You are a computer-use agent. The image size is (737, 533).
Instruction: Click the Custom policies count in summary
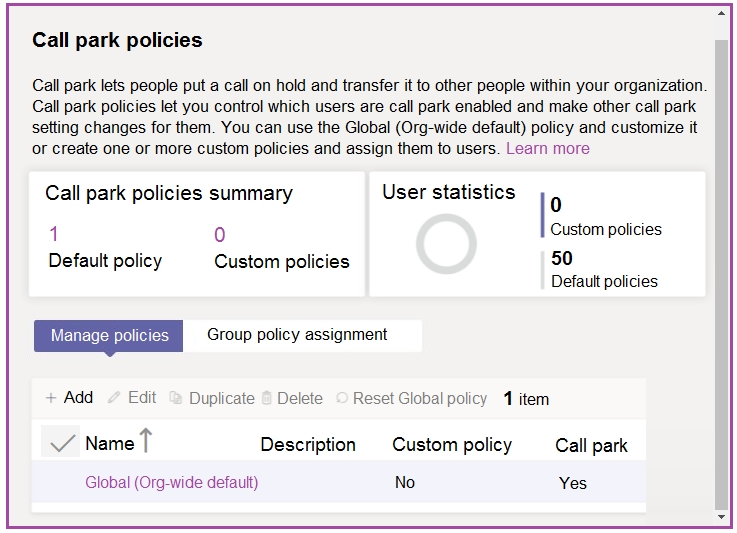[x=220, y=235]
